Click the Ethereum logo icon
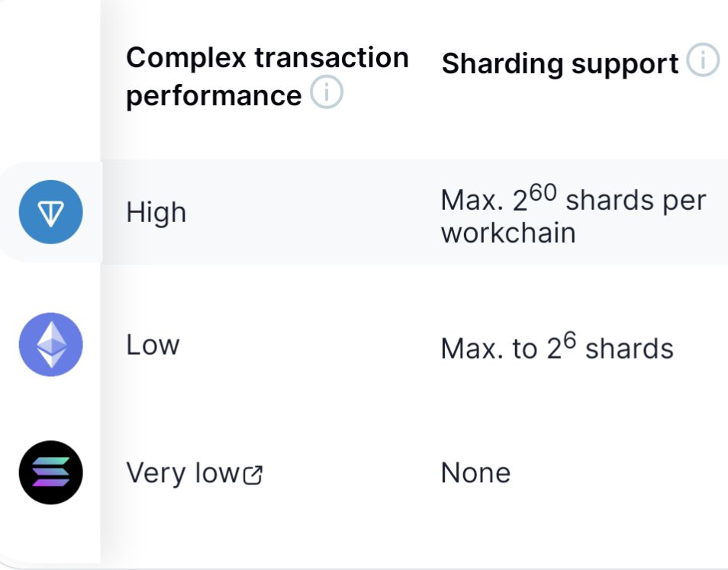The height and width of the screenshot is (570, 728). 50,344
